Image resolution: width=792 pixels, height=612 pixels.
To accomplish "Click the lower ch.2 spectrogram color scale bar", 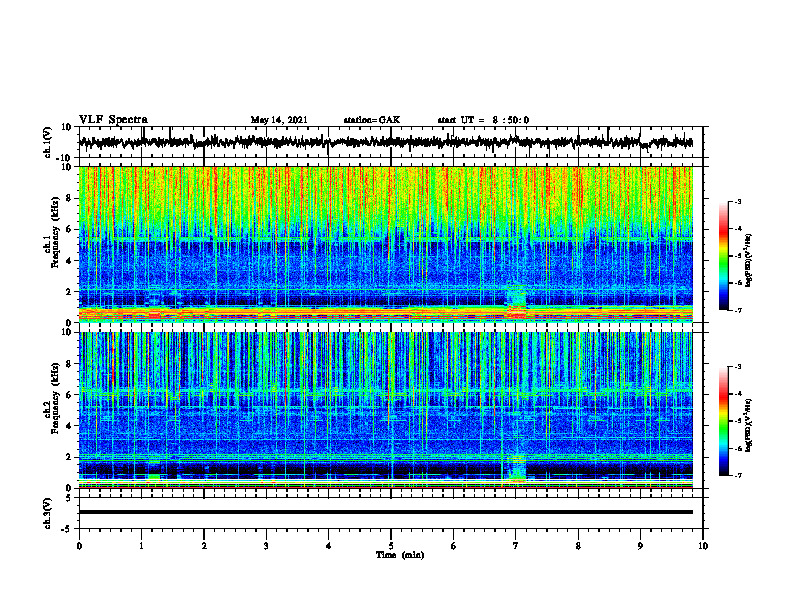I will (723, 421).
